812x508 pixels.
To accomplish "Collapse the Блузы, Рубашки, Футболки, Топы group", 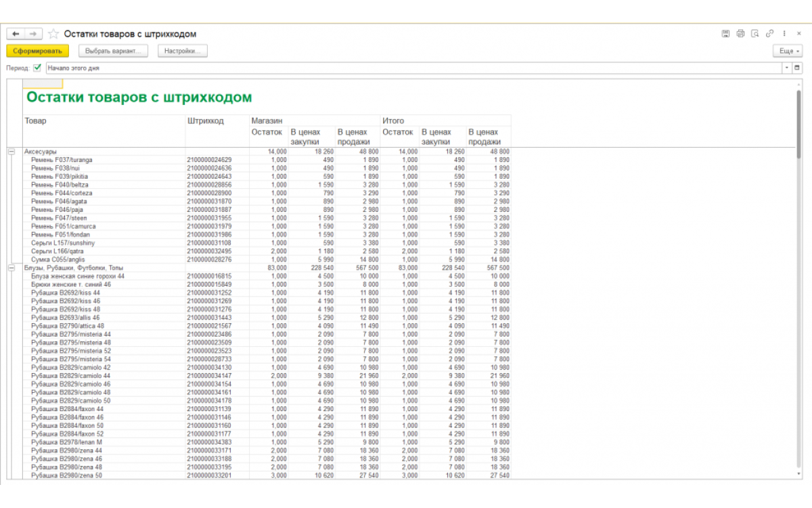I will pyautogui.click(x=11, y=268).
